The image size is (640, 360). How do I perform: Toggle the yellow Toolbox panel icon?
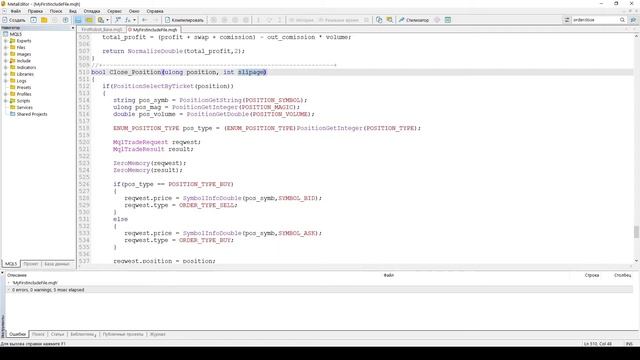[x=89, y=20]
